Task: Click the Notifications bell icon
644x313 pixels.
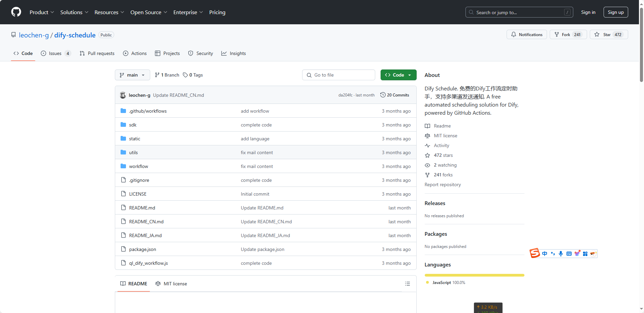Action: (514, 34)
